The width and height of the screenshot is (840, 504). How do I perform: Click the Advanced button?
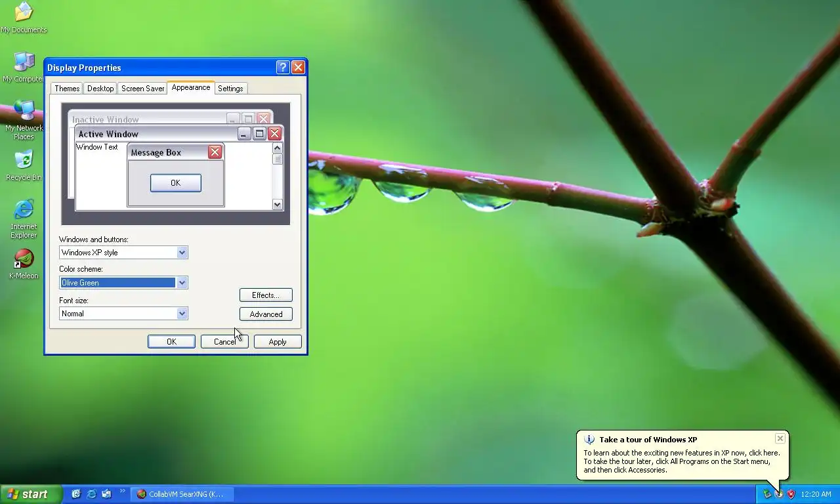(x=266, y=314)
